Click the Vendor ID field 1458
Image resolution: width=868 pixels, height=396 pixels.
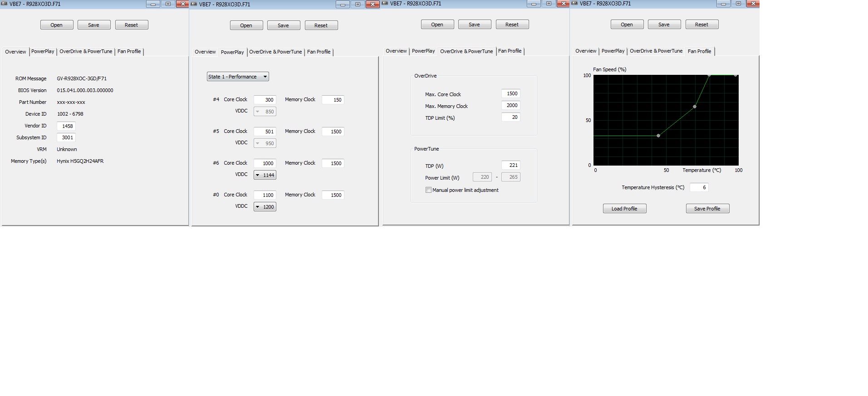tap(66, 126)
